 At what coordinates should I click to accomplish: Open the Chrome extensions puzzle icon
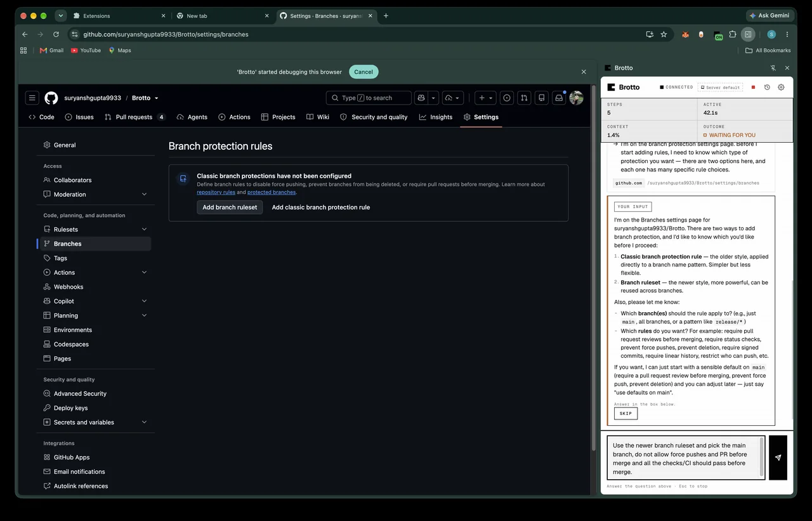[x=733, y=34]
